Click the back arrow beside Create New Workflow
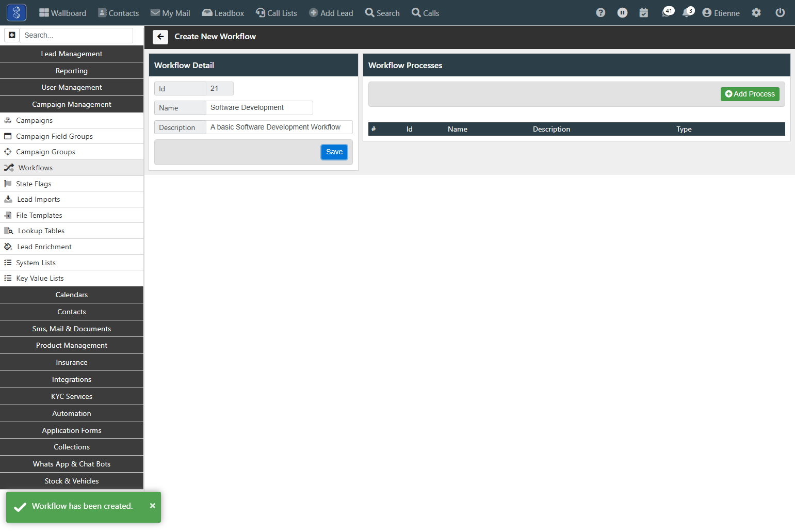This screenshot has height=532, width=795. (x=160, y=37)
